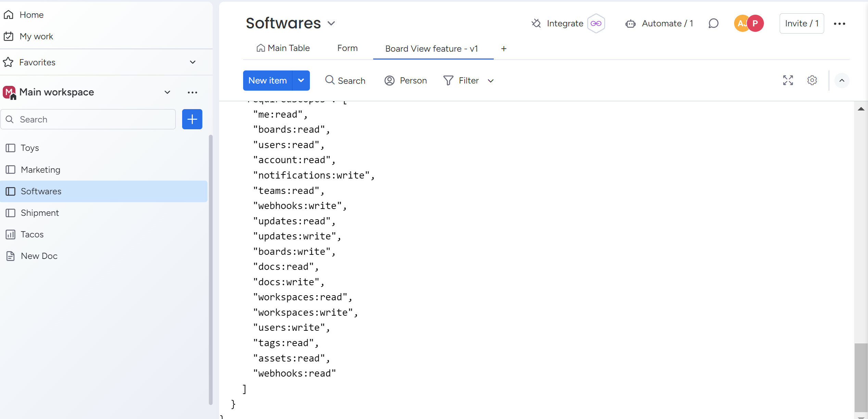Select the Softwares board in sidebar
Image resolution: width=868 pixels, height=419 pixels.
pos(104,191)
